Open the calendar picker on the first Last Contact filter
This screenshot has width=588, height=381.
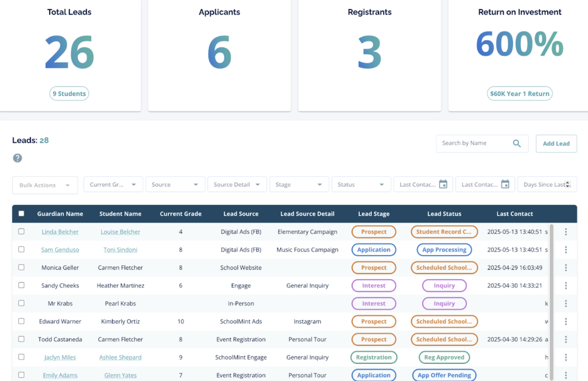[443, 184]
